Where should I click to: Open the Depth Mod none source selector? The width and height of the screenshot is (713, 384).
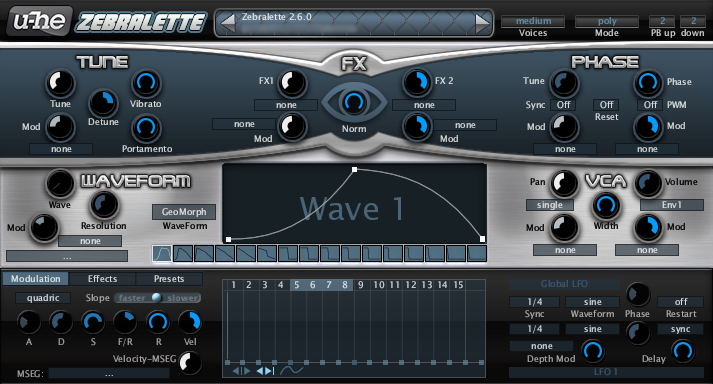tap(542, 346)
